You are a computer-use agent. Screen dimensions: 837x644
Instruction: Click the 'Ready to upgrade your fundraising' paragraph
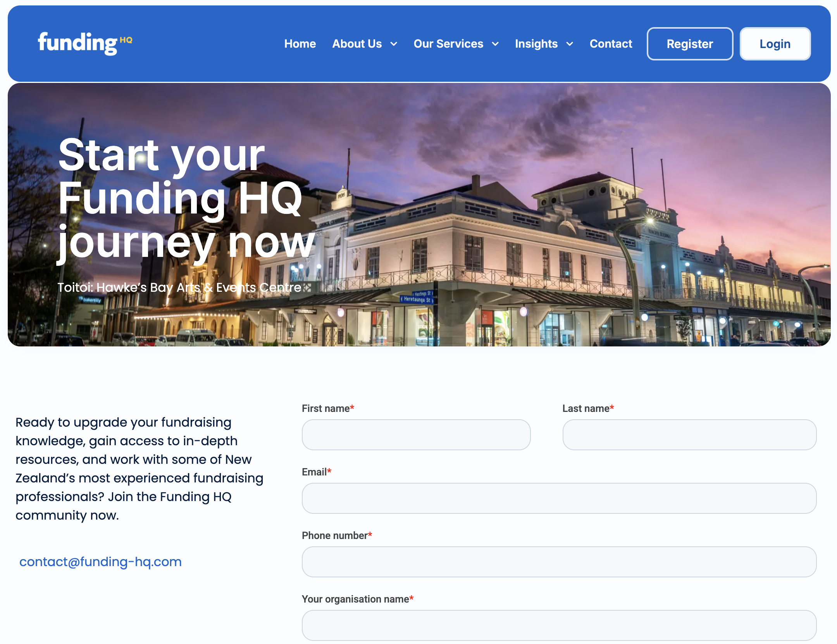pyautogui.click(x=139, y=469)
